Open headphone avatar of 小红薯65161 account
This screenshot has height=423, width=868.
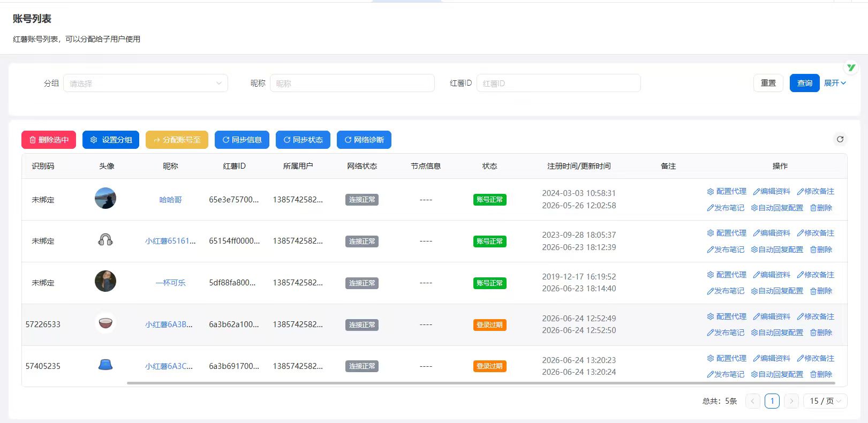[x=105, y=240]
